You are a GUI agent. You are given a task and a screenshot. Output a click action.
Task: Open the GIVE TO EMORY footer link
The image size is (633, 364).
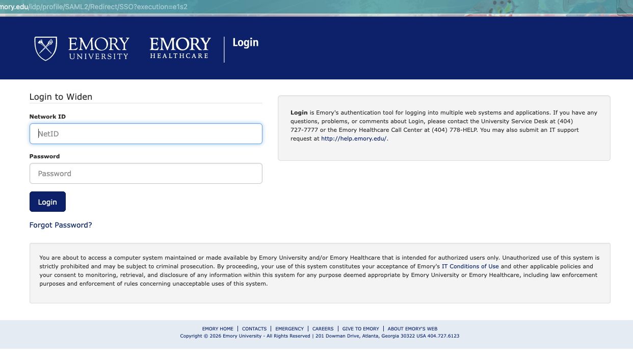tap(361, 329)
